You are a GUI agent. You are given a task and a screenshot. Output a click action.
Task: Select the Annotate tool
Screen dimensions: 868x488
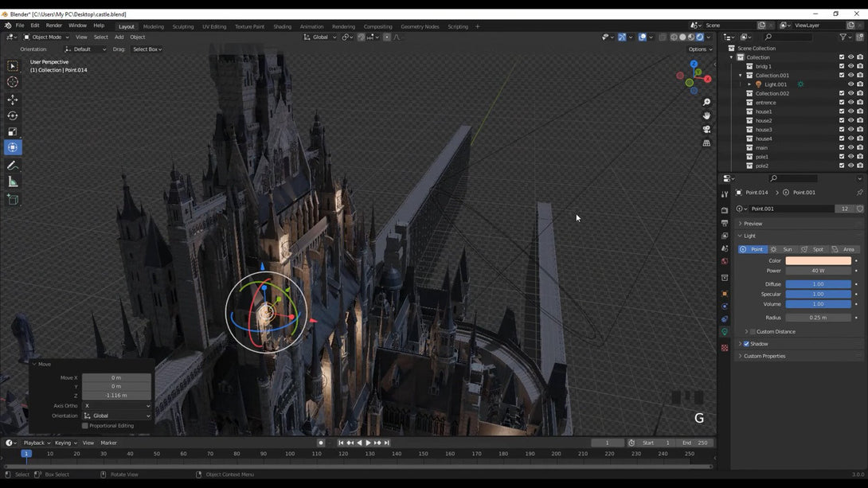point(12,166)
